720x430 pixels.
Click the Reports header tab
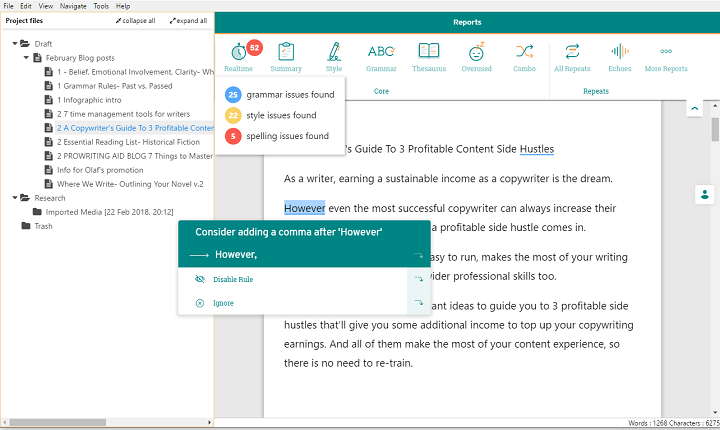(467, 22)
